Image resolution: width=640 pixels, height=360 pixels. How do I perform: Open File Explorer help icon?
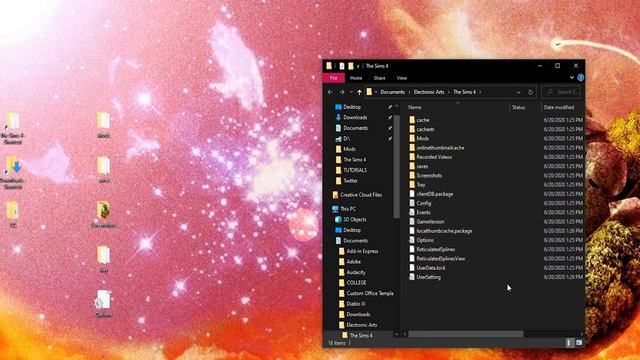tap(580, 78)
